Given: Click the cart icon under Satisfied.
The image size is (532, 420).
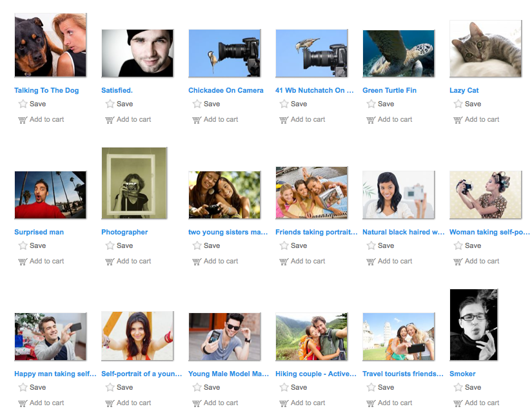Looking at the screenshot, I should pos(110,120).
